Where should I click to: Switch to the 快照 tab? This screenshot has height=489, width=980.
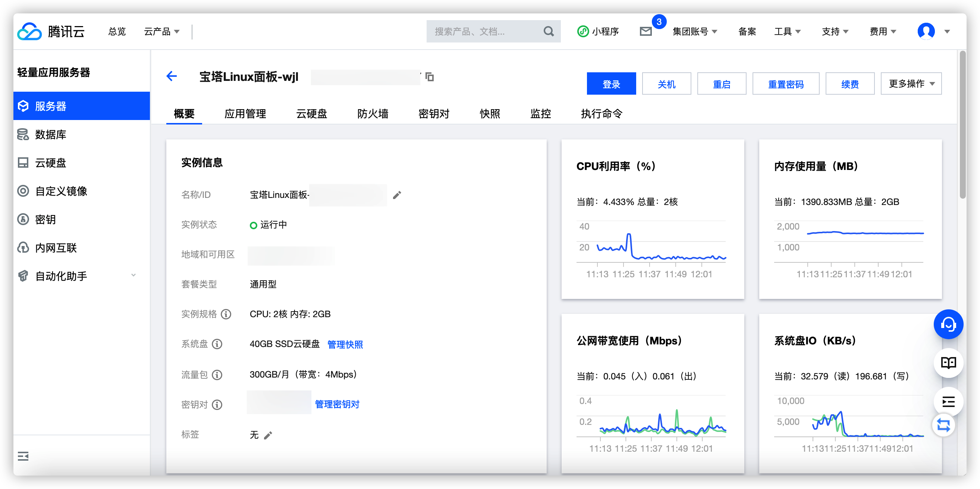[x=490, y=114]
